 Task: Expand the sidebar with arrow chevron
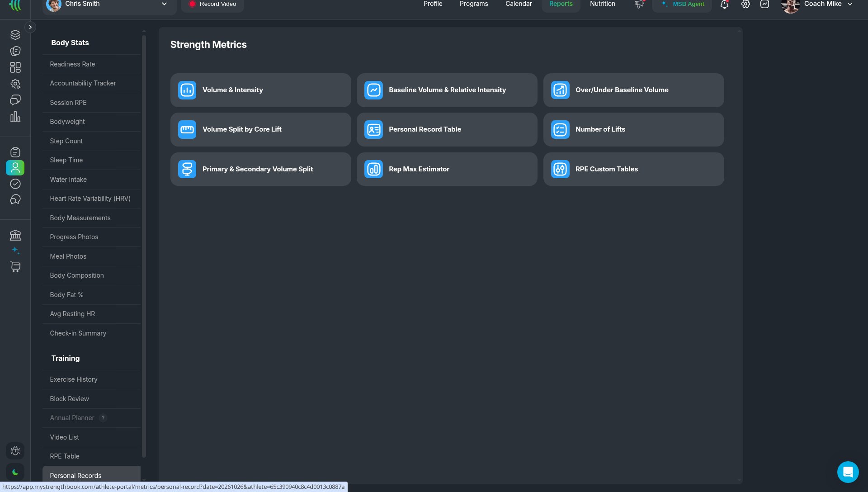(30, 27)
